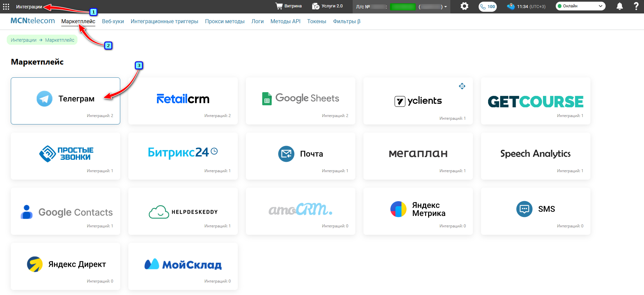
Task: Open the Интеграционные триггеры tab
Action: click(x=164, y=21)
